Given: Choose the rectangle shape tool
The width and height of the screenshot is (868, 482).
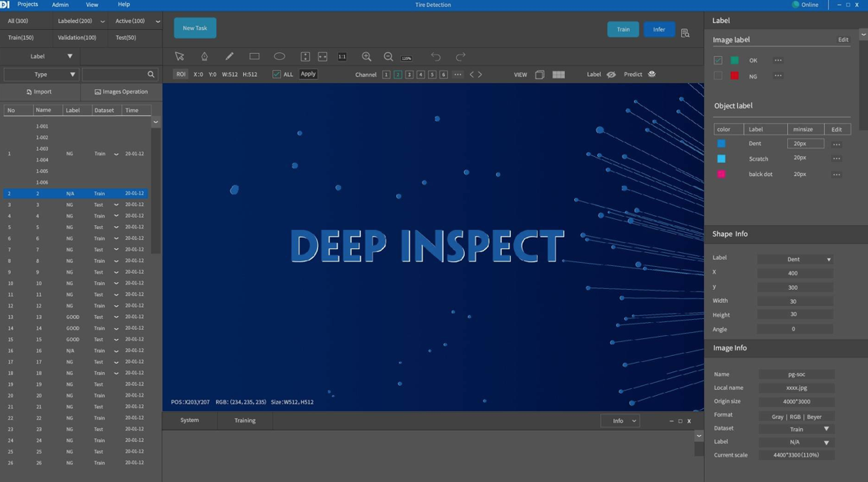Looking at the screenshot, I should (255, 56).
